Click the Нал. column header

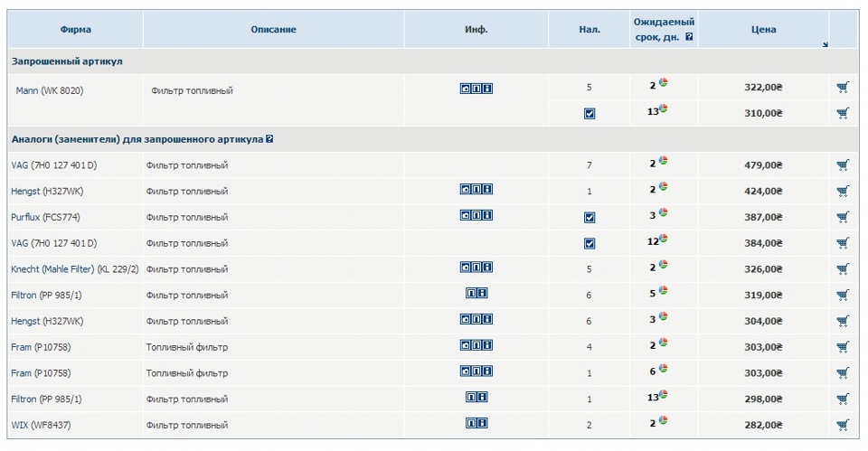pyautogui.click(x=589, y=30)
